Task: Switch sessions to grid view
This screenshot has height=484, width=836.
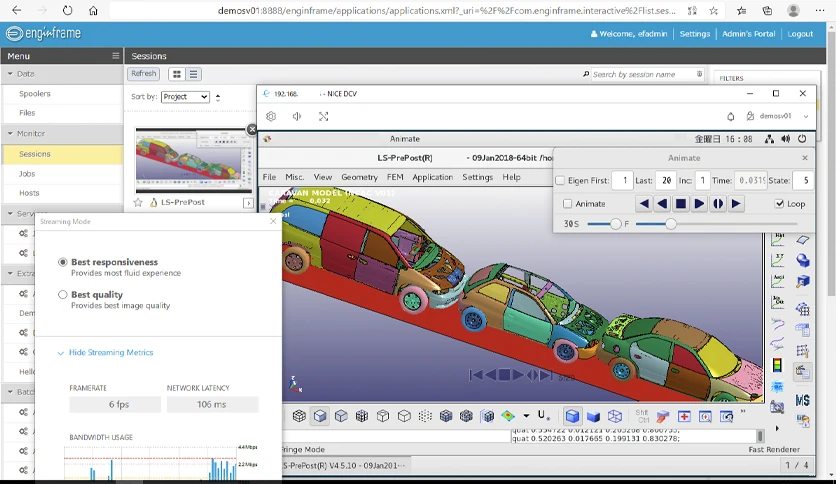Action: (176, 74)
